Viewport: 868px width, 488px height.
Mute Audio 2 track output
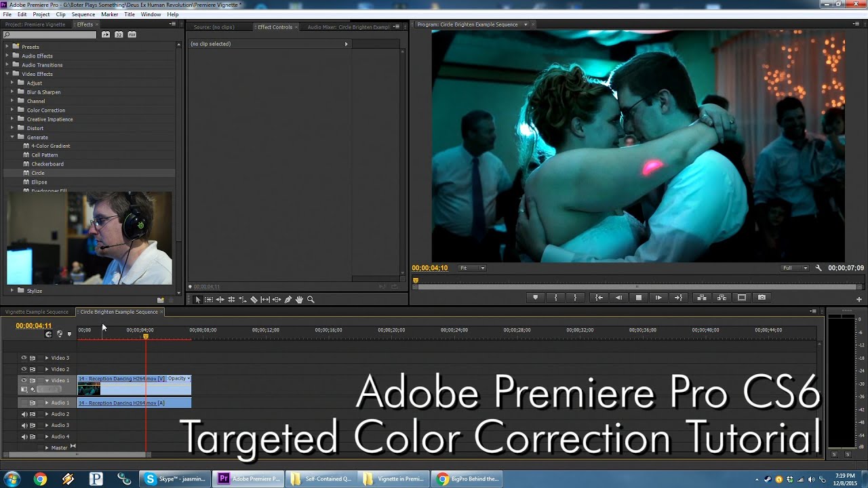pos(24,414)
